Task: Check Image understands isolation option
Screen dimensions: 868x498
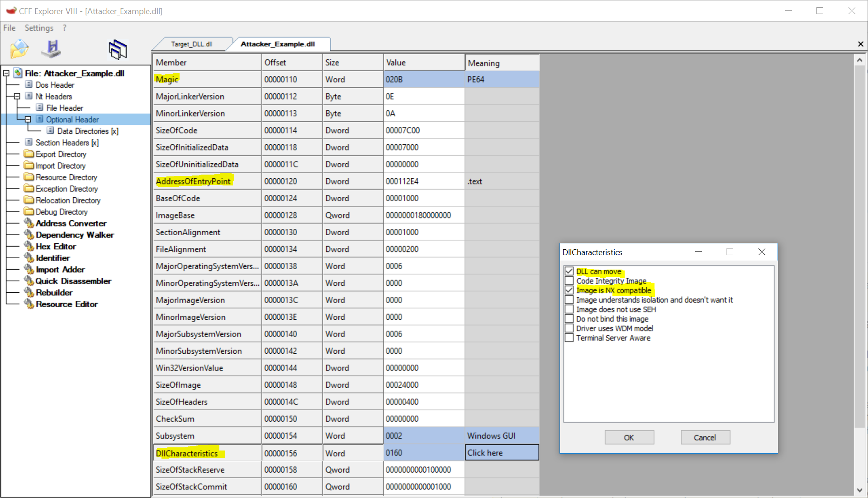Action: pyautogui.click(x=569, y=300)
